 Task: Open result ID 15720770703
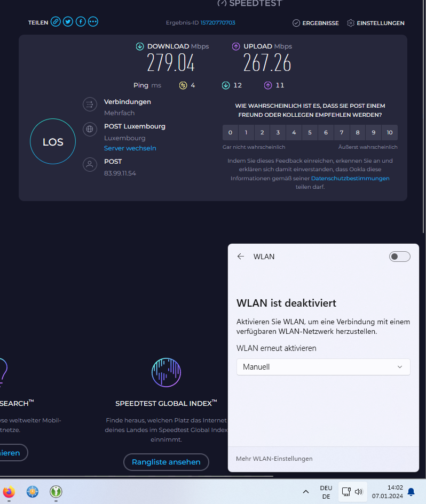point(218,22)
